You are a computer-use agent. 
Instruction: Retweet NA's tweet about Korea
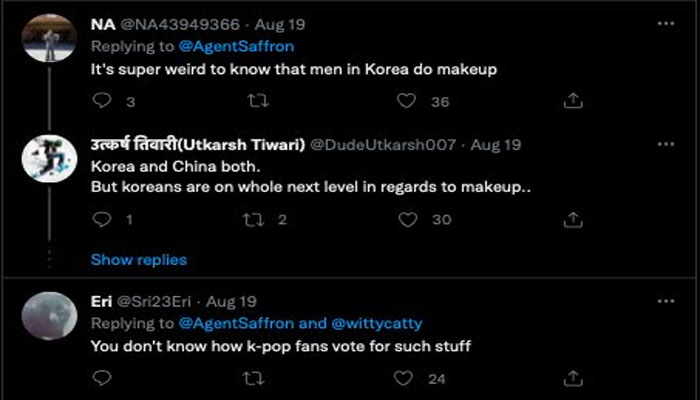(x=256, y=101)
